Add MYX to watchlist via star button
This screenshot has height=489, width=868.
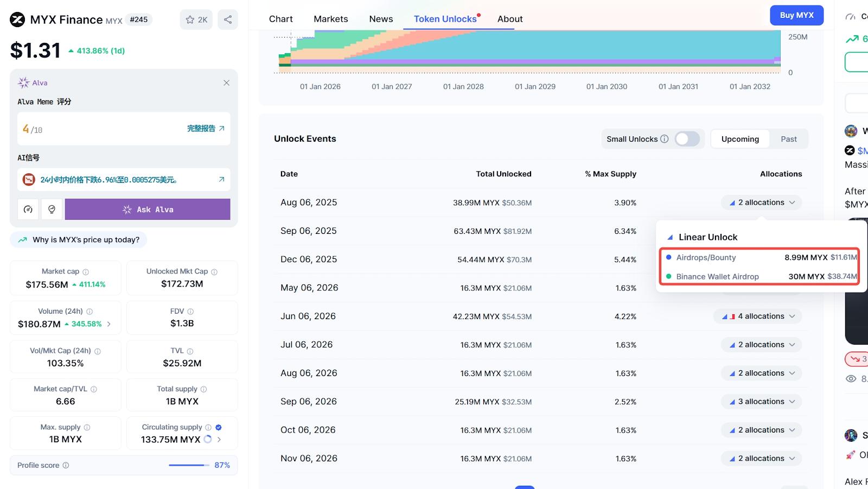[x=196, y=20]
